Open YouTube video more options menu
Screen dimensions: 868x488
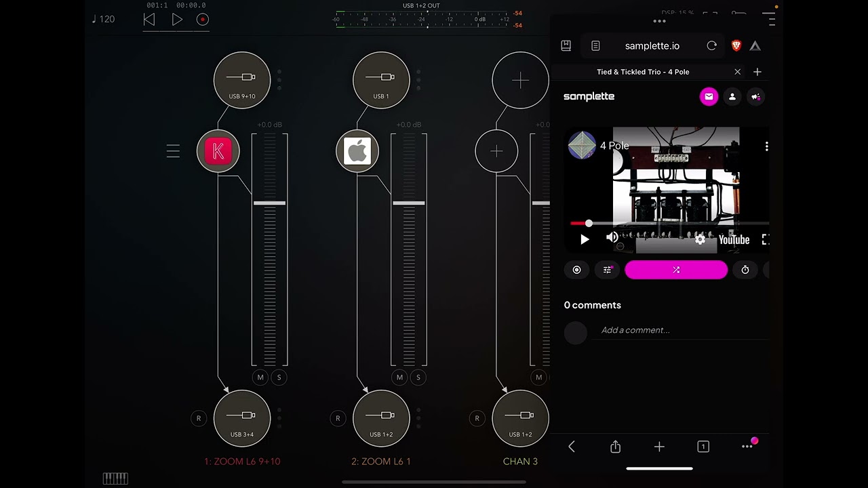[x=766, y=146]
